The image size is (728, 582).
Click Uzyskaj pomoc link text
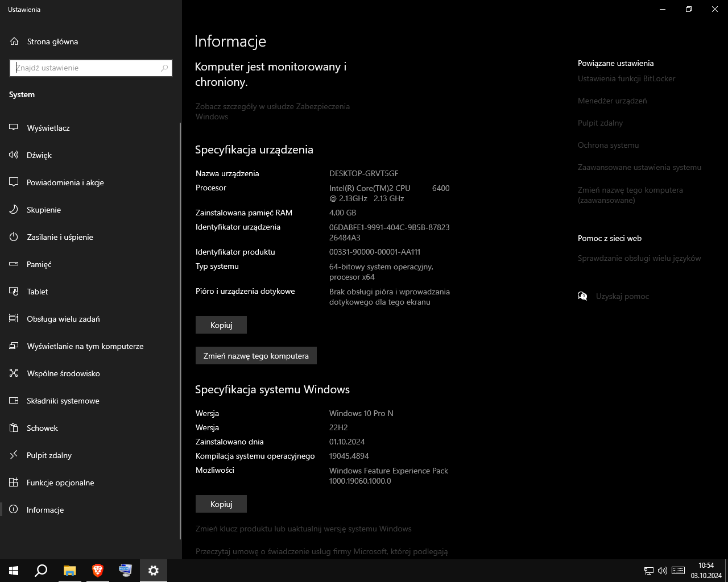tap(622, 296)
